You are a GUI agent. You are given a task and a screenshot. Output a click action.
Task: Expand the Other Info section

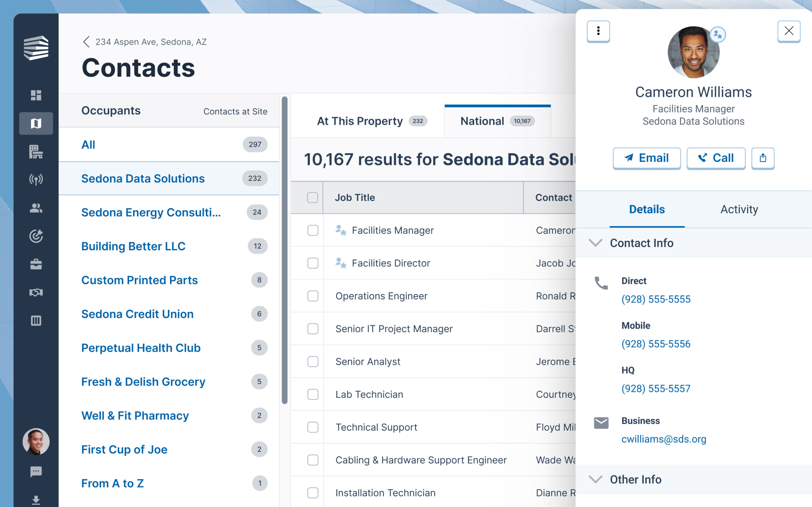[x=596, y=479]
